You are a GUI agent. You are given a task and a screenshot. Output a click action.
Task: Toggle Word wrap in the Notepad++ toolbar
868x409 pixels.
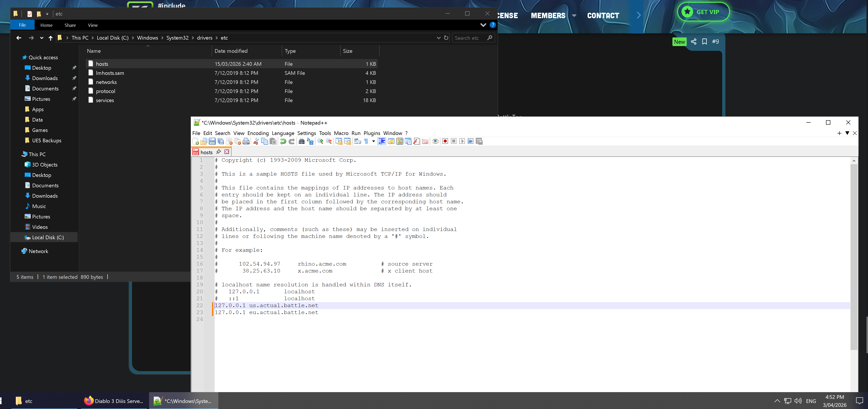click(x=357, y=141)
